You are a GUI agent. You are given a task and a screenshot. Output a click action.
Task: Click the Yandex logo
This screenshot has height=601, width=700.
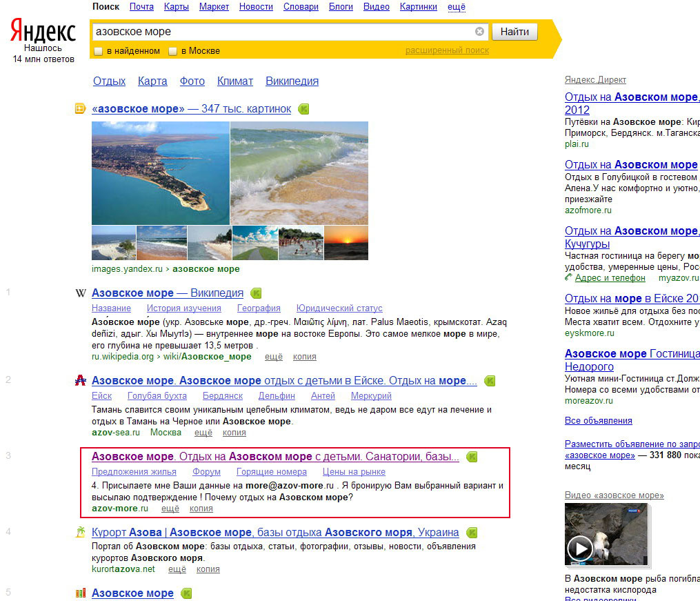click(x=43, y=31)
